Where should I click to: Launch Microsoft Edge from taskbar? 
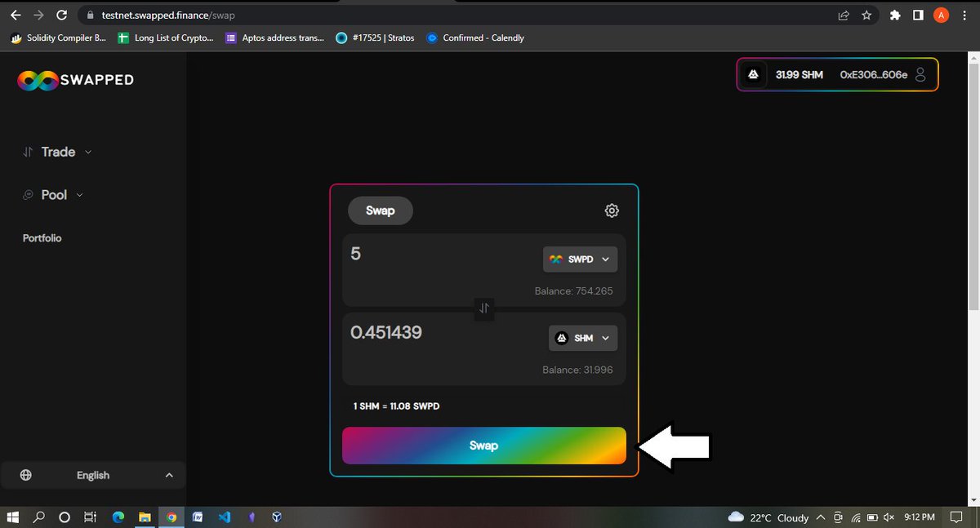118,517
